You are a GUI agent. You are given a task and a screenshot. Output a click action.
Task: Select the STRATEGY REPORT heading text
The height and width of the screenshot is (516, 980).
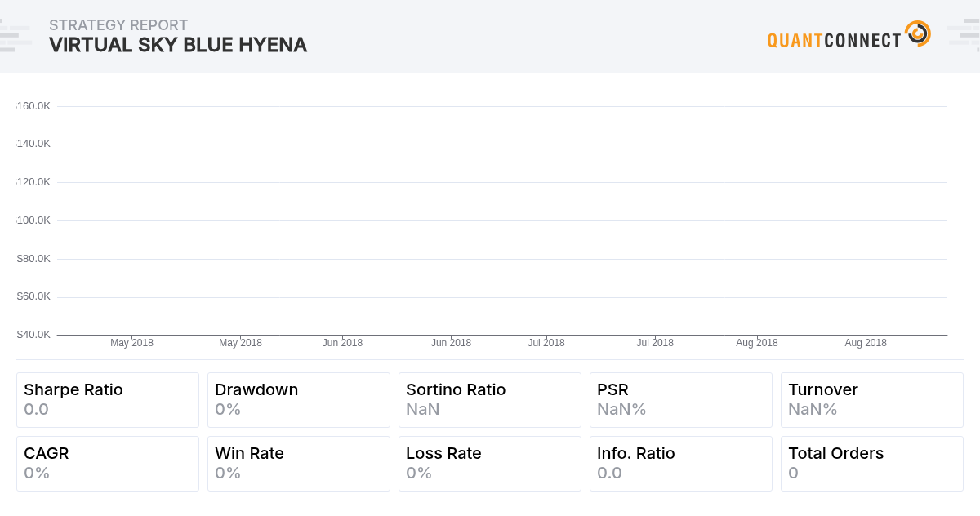pyautogui.click(x=118, y=25)
